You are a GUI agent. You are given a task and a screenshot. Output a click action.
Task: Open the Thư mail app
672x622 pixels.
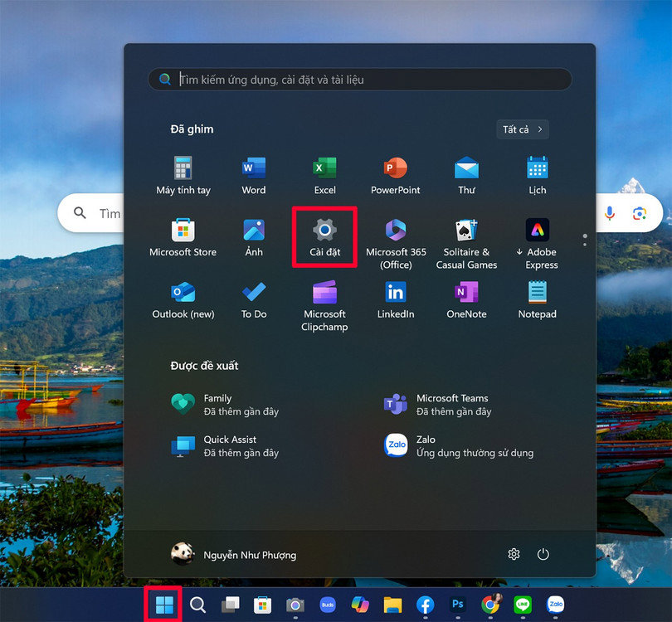465,170
